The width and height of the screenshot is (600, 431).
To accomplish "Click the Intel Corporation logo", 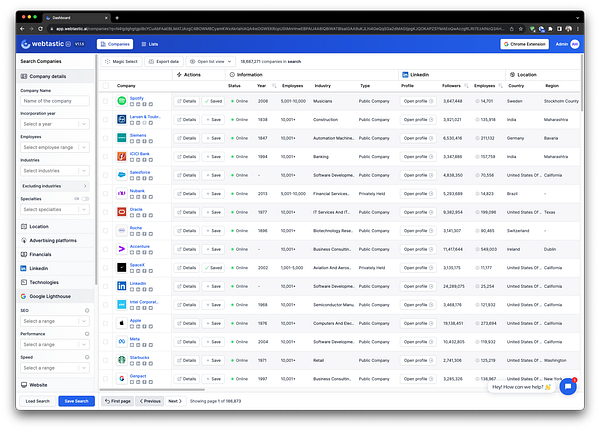I will 121,305.
